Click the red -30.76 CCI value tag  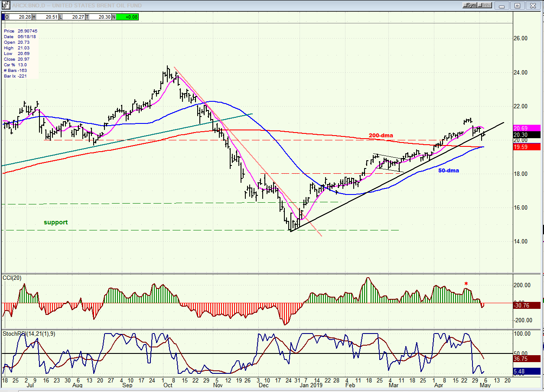tap(527, 305)
